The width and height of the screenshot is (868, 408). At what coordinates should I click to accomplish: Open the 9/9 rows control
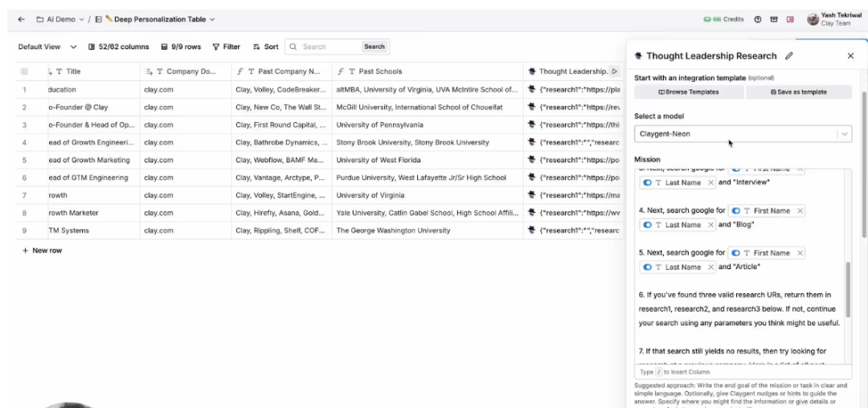tap(181, 47)
